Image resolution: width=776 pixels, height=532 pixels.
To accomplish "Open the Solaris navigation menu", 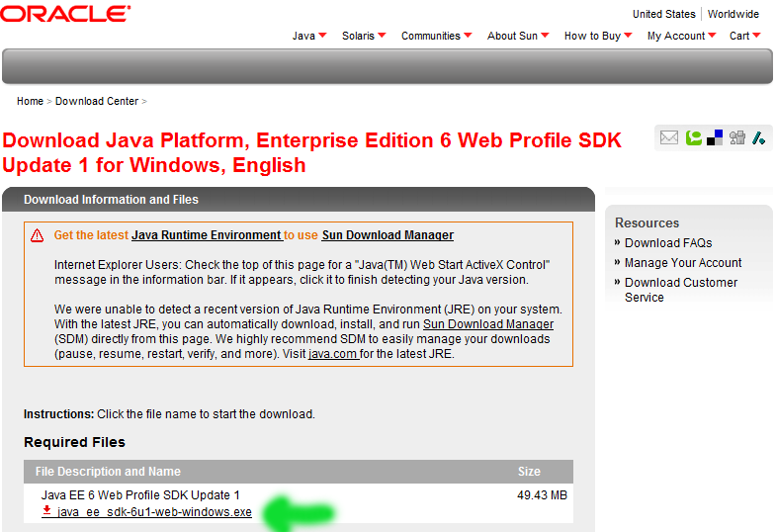I will click(x=358, y=36).
